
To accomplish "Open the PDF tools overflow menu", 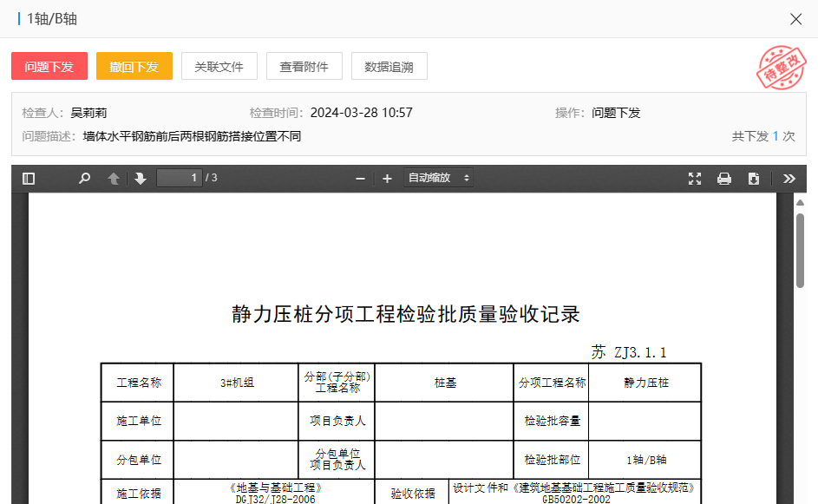I will click(789, 179).
